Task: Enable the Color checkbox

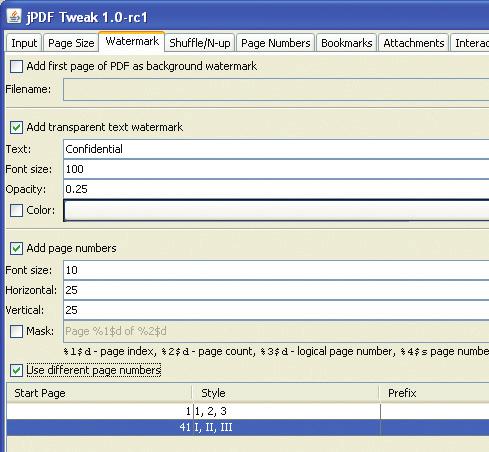Action: pyautogui.click(x=16, y=211)
